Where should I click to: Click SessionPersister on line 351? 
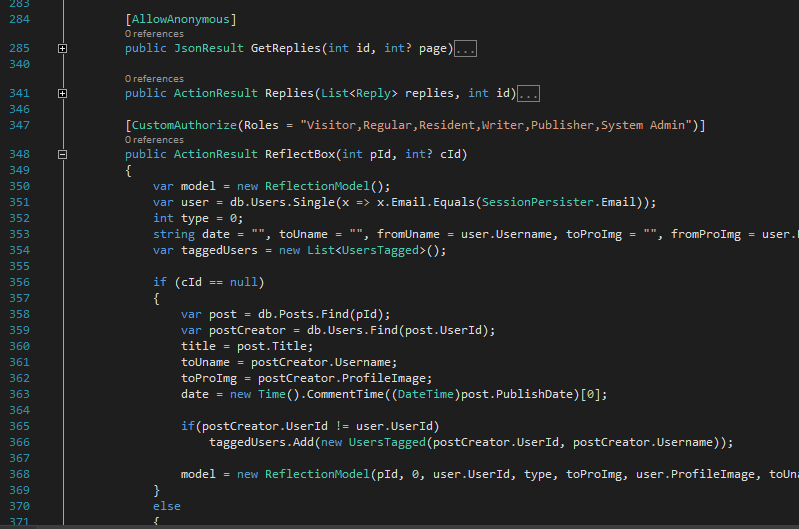[x=538, y=202]
